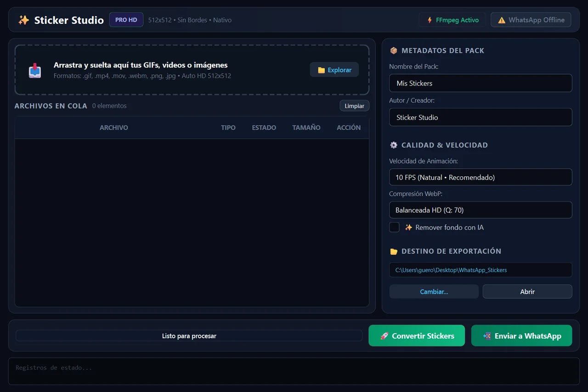
Task: Click the folder icon inside Explorar button
Action: point(322,70)
